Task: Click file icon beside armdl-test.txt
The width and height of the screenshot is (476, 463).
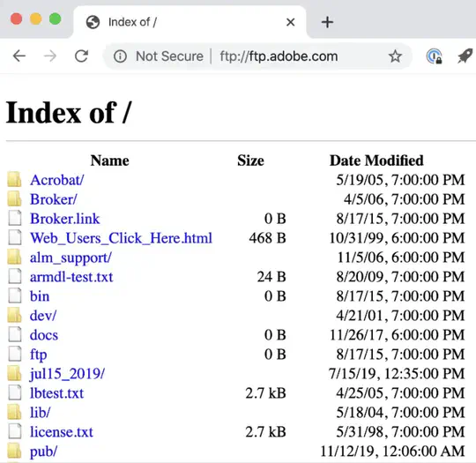Action: 15,276
